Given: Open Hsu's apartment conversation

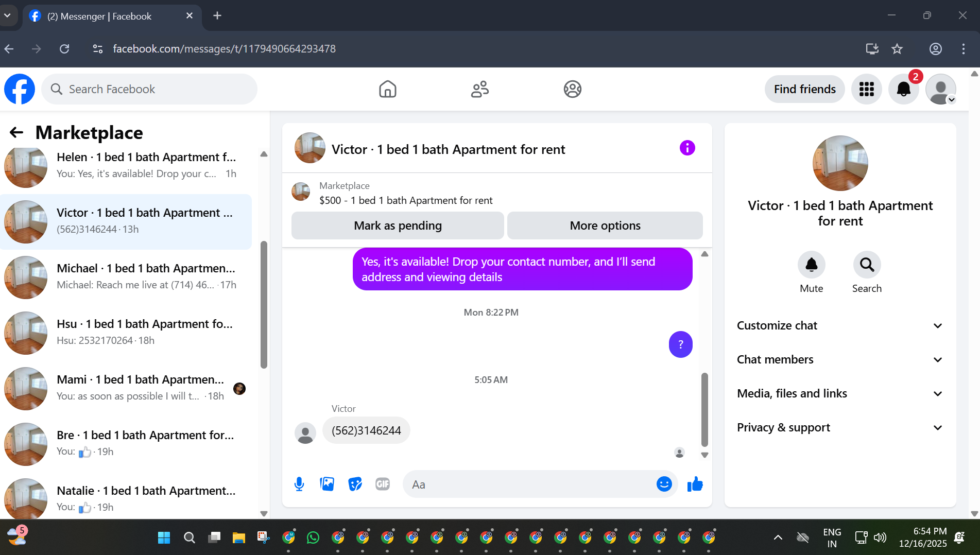Looking at the screenshot, I should click(126, 333).
